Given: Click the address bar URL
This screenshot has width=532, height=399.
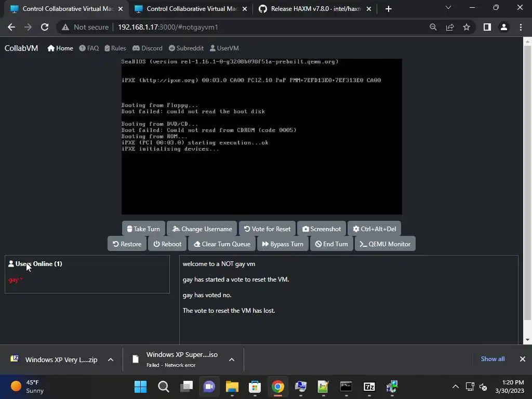Looking at the screenshot, I should pos(168,27).
